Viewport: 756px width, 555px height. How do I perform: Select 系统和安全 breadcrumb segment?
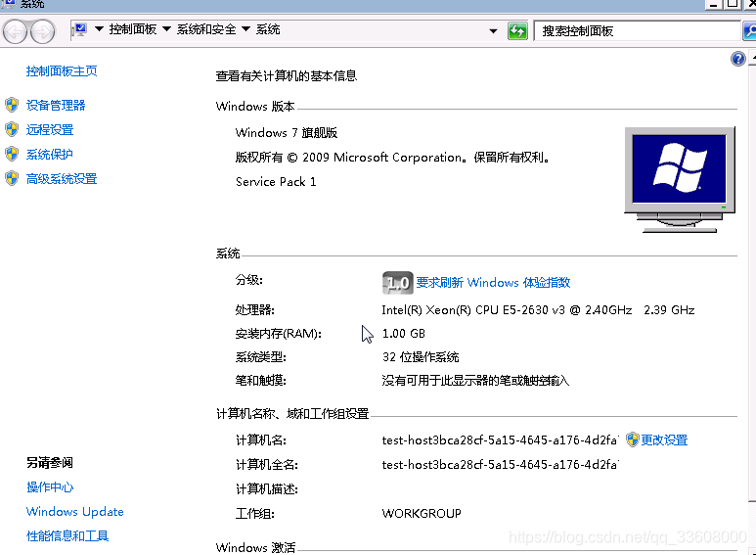pos(206,29)
